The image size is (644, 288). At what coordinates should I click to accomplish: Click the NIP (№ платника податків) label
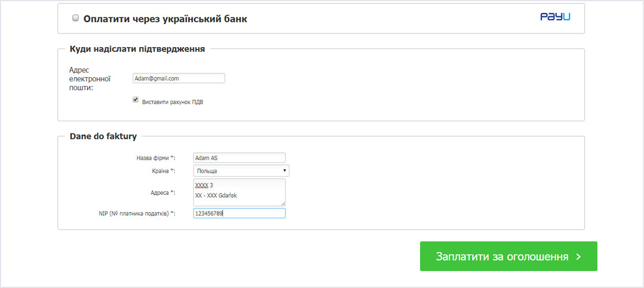click(x=134, y=213)
